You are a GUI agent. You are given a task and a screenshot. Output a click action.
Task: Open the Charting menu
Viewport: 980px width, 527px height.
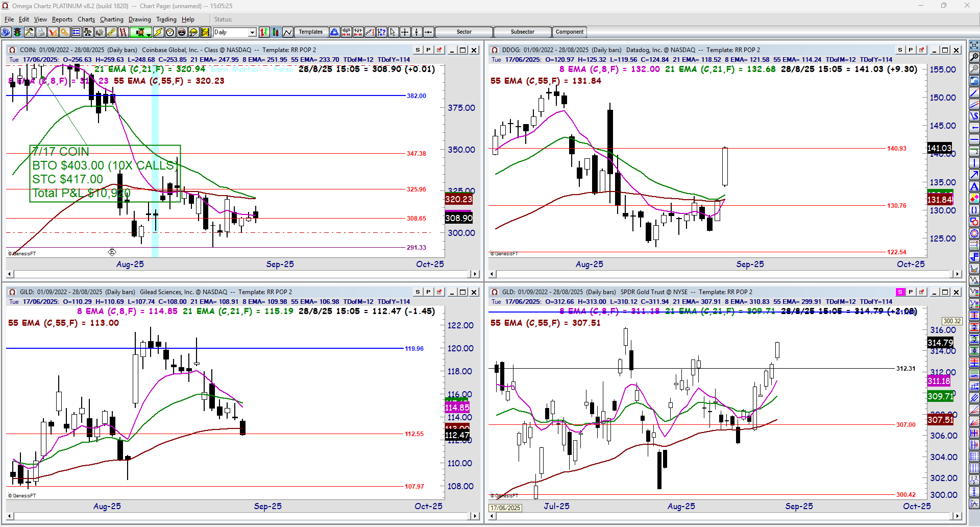(112, 19)
